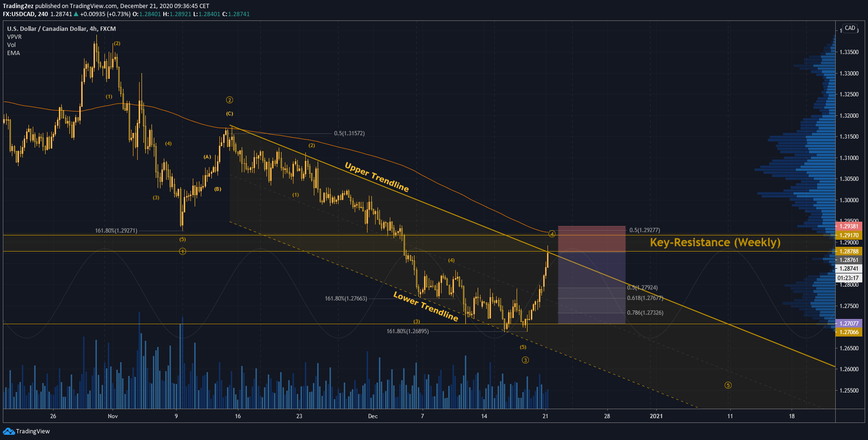Click the 1.27077 purple price label
The height and width of the screenshot is (440, 868).
849,324
